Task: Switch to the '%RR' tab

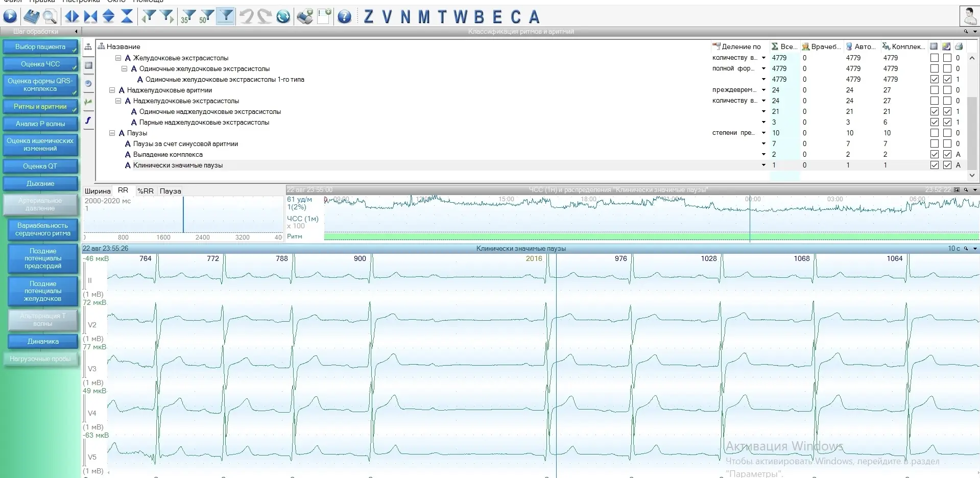Action: [146, 190]
